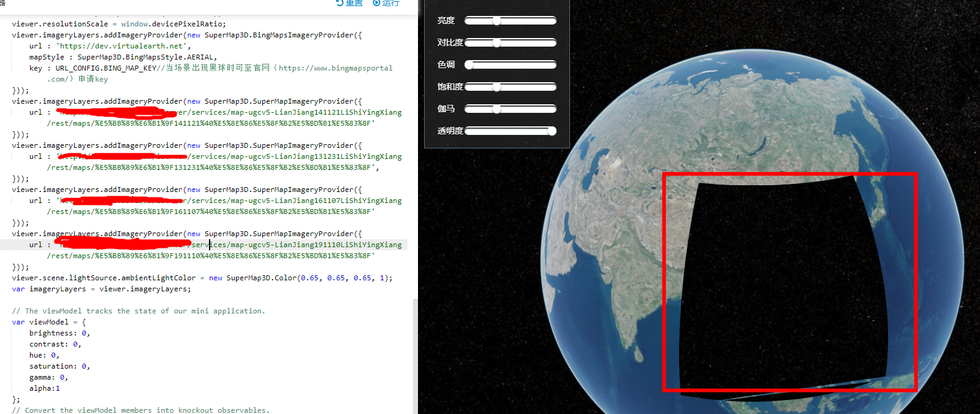
Task: Click the 亮度 label
Action: click(446, 20)
